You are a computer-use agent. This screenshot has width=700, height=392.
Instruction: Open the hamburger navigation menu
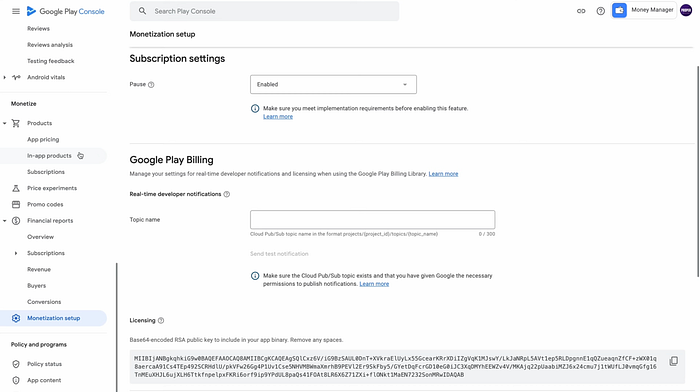pyautogui.click(x=16, y=11)
